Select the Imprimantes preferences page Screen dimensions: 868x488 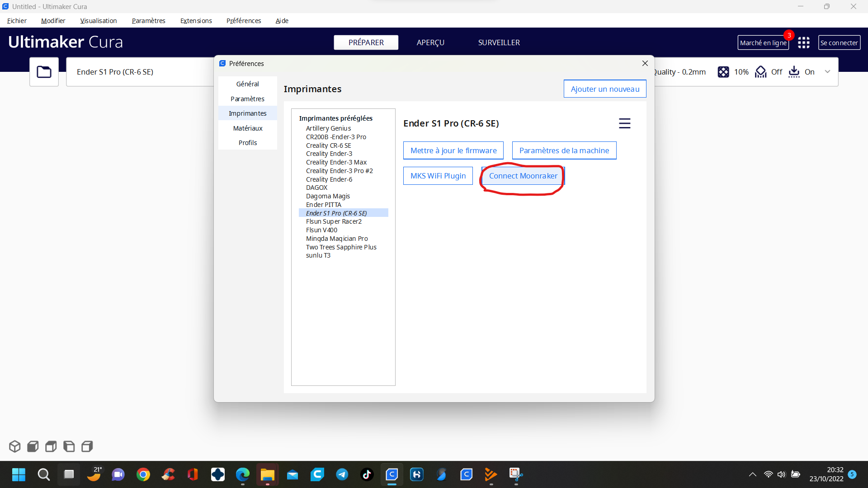pos(247,113)
